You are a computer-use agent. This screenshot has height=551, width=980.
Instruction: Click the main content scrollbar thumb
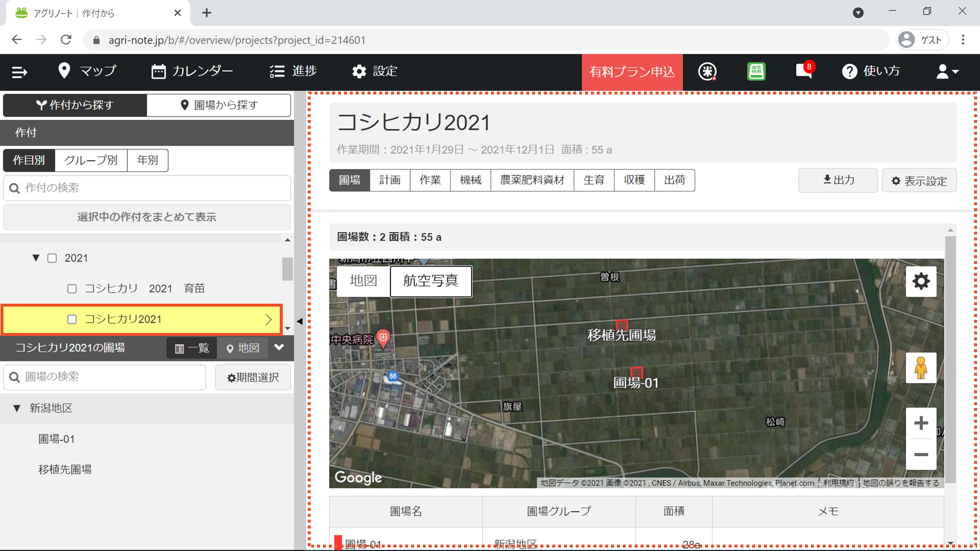tap(951, 359)
